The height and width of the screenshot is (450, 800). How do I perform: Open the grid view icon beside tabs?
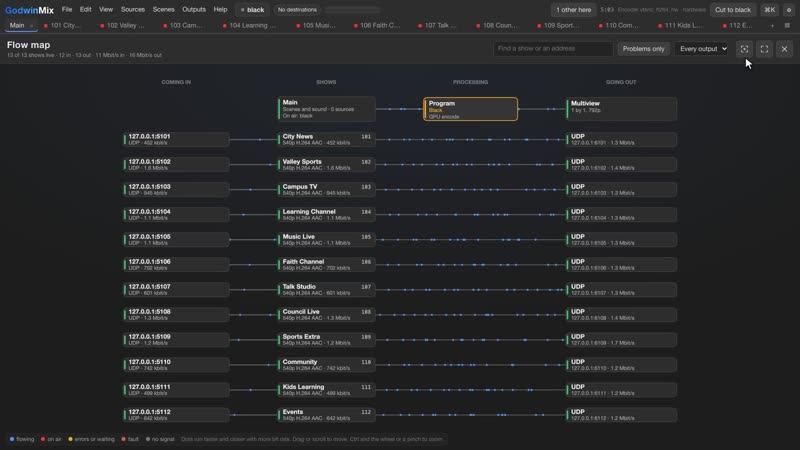tap(787, 26)
